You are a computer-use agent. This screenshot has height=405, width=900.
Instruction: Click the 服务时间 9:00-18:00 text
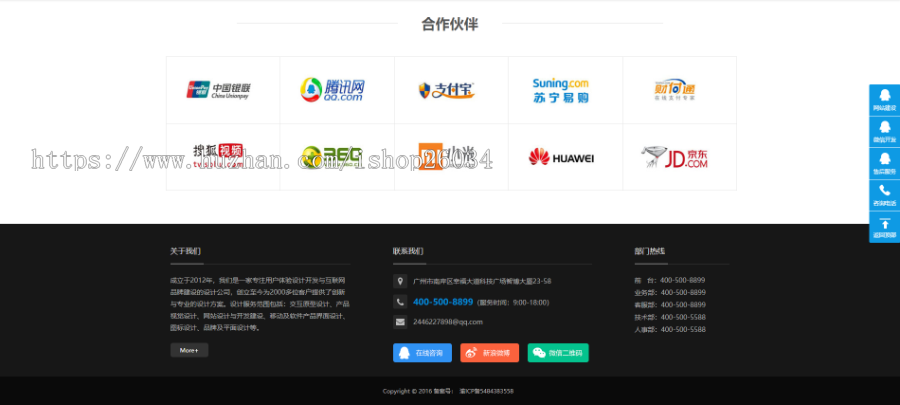click(513, 302)
